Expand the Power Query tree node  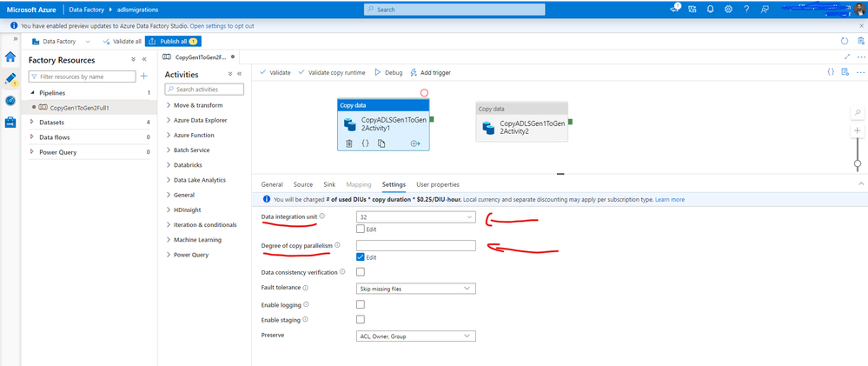(31, 152)
